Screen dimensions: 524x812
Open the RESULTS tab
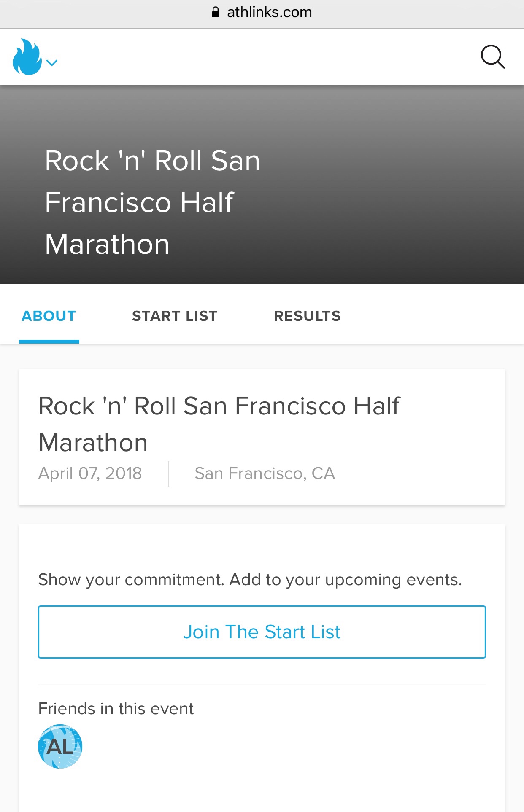[x=307, y=316]
